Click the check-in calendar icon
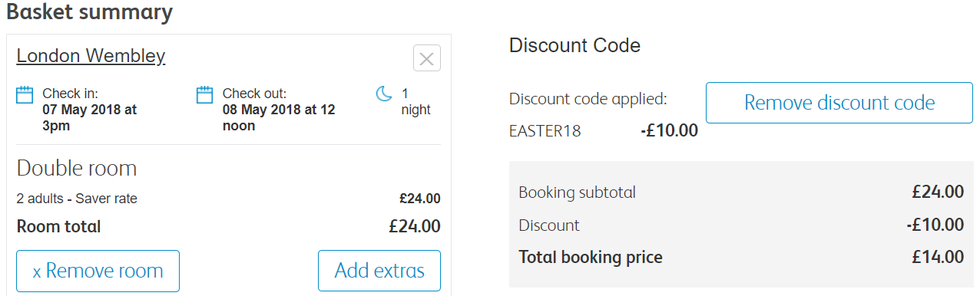 tap(25, 95)
